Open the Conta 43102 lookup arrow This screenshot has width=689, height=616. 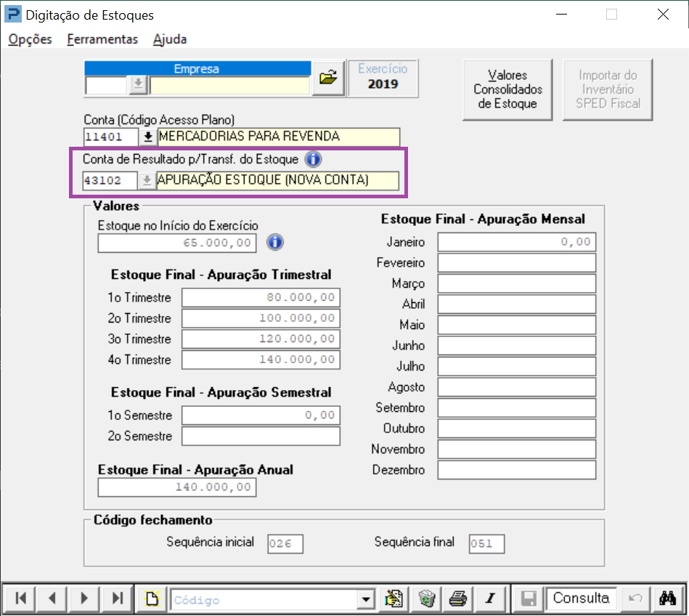pyautogui.click(x=147, y=180)
